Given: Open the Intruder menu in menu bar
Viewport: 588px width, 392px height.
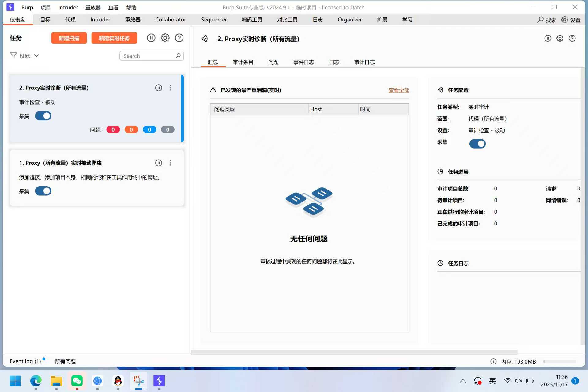Looking at the screenshot, I should click(68, 7).
